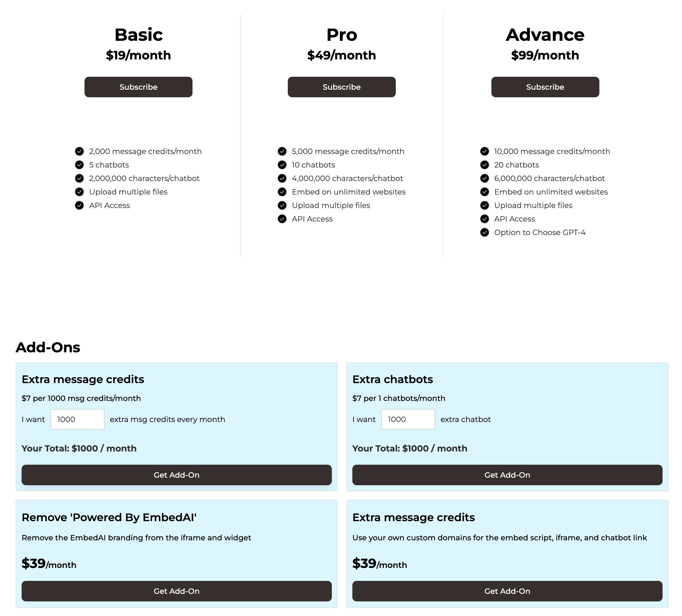
Task: Click Get Add-On for extra chatbots
Action: pos(507,474)
